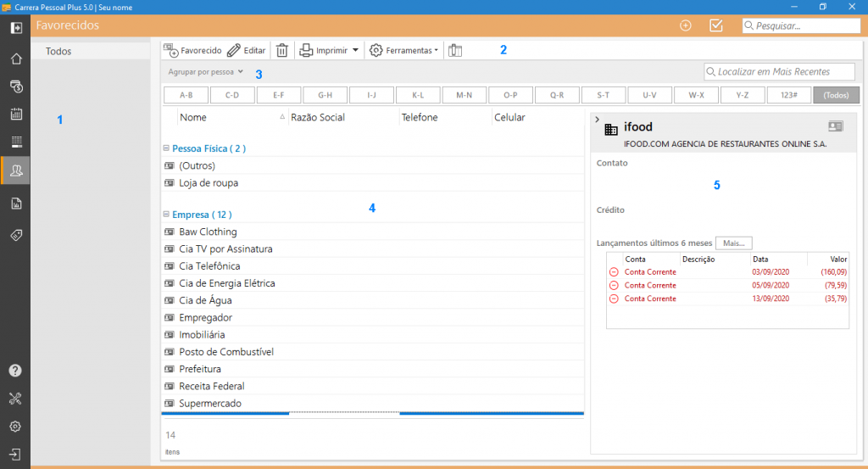Click the price tag icon in sidebar
Image resolution: width=868 pixels, height=469 pixels.
tap(15, 235)
